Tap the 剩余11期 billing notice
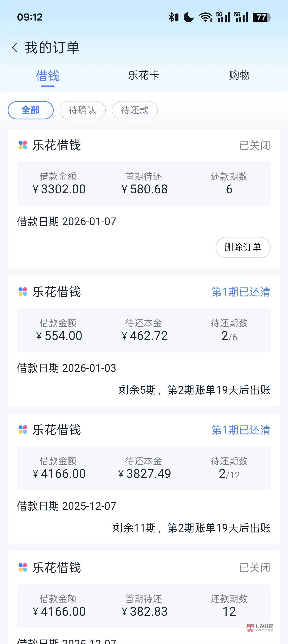 click(x=191, y=528)
